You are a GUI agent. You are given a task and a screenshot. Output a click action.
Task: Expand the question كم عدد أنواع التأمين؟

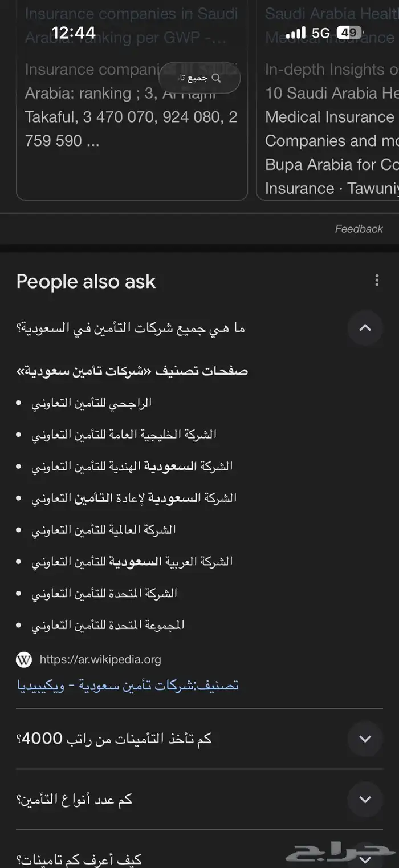[x=365, y=799]
